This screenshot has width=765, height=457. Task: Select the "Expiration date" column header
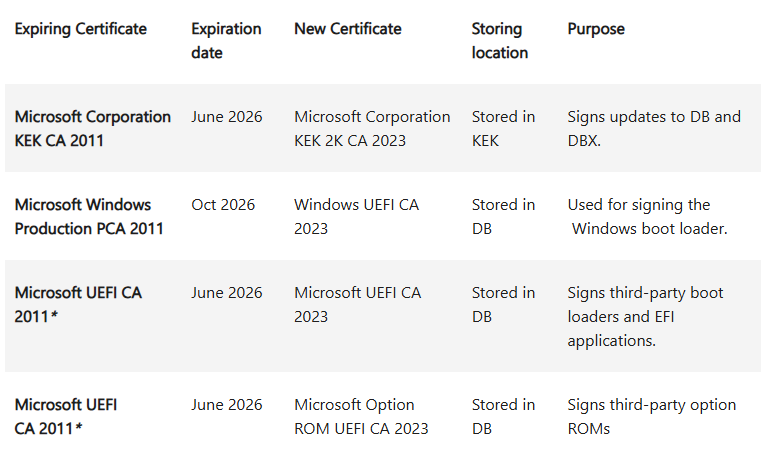tap(224, 40)
